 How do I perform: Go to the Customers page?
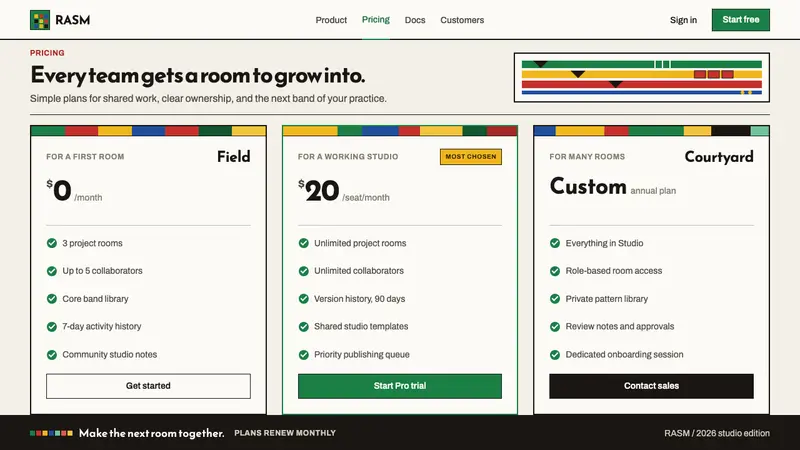tap(462, 20)
